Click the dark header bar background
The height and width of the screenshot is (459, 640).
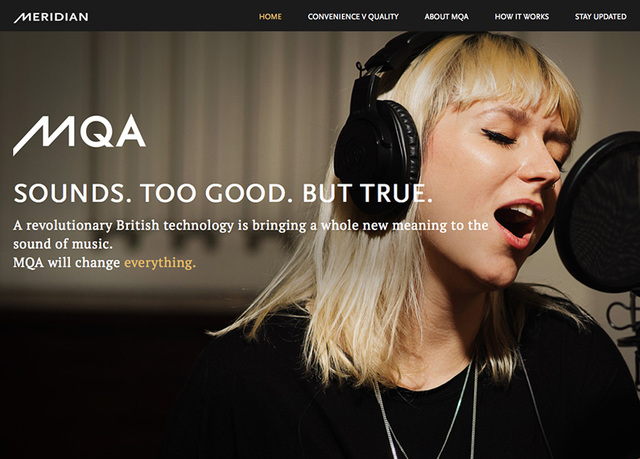[171, 16]
